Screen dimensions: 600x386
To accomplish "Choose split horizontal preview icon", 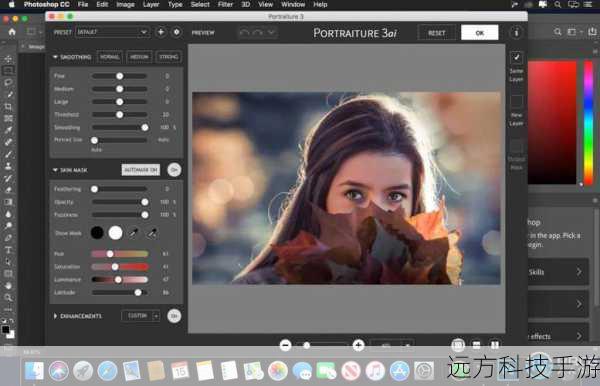I will point(476,345).
